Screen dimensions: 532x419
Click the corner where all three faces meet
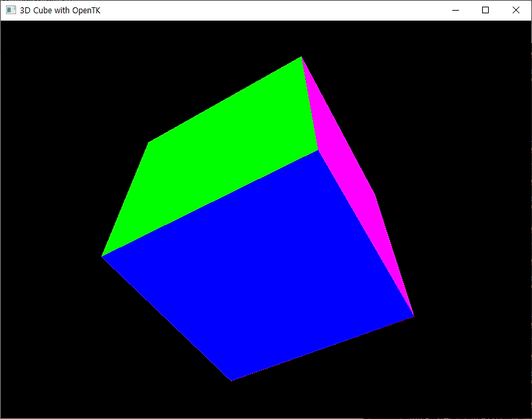tap(318, 152)
